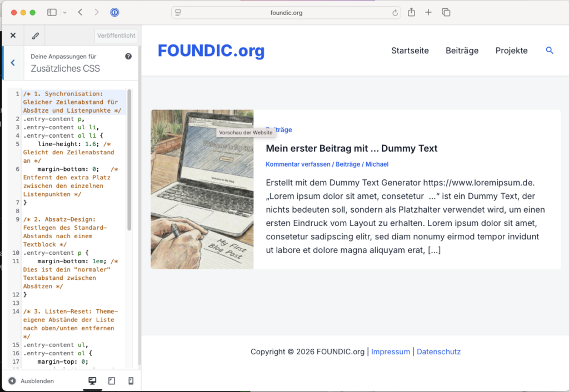Viewport: 569px width, 392px height.
Task: Open the Projekte menu item
Action: click(x=511, y=51)
